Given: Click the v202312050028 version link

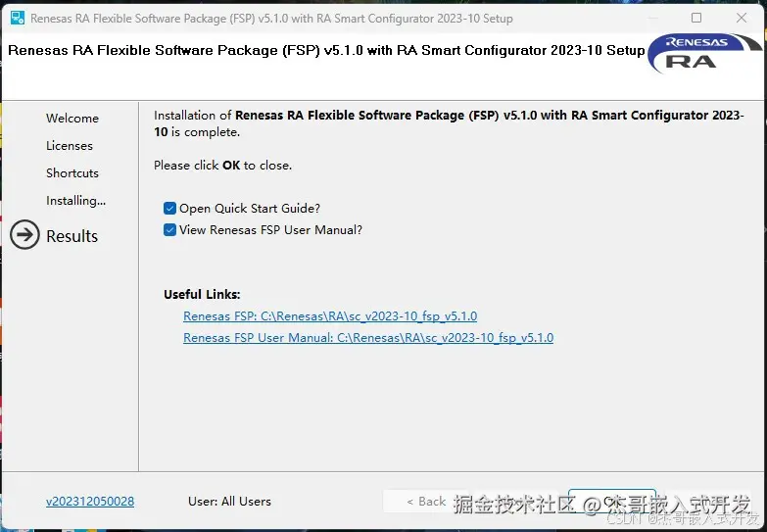Looking at the screenshot, I should point(90,501).
